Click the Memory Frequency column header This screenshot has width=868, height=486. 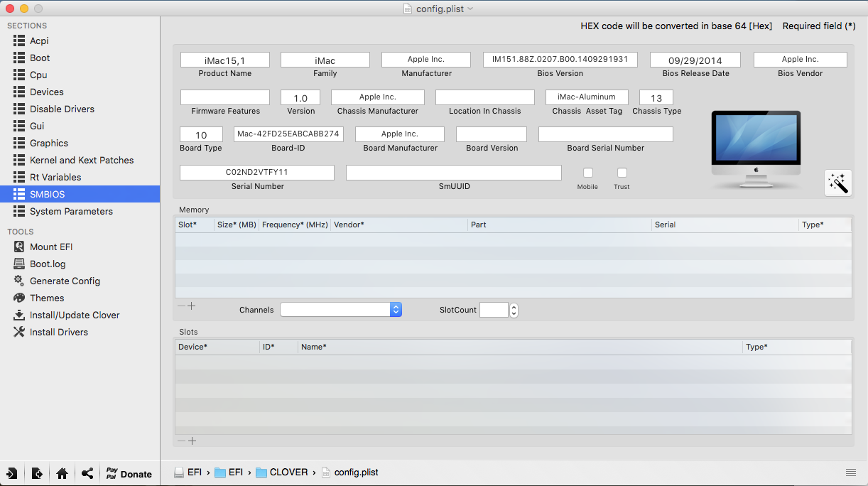click(x=295, y=225)
